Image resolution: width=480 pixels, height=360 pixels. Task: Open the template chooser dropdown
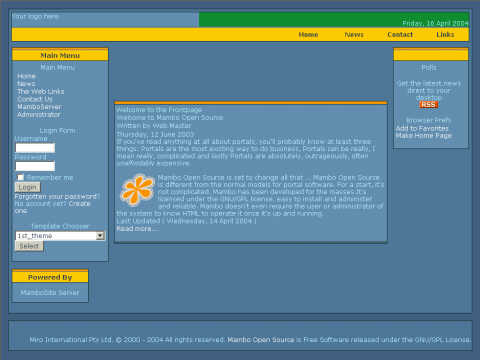coord(60,236)
